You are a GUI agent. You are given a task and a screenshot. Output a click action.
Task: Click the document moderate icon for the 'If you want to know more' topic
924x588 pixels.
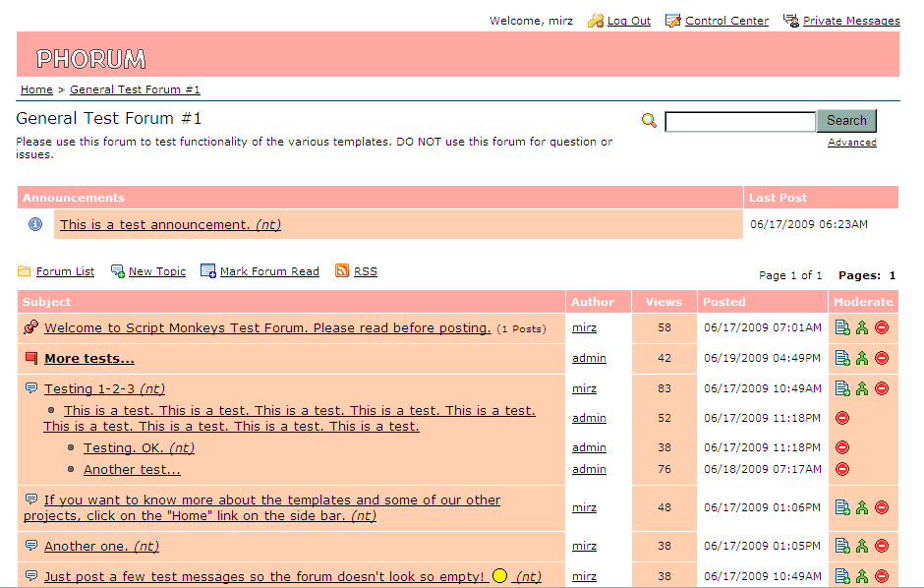(842, 507)
